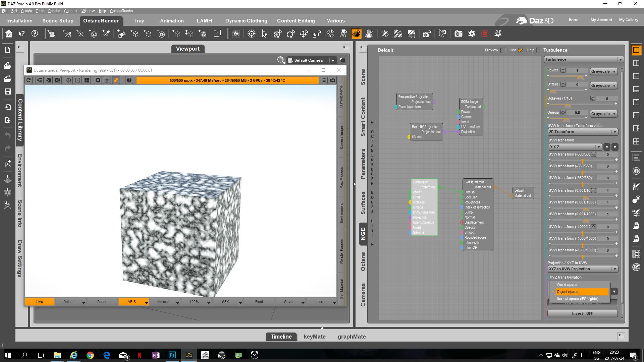Select the Translate move tool icon
Image resolution: width=644 pixels, height=362 pixels.
pos(304,34)
